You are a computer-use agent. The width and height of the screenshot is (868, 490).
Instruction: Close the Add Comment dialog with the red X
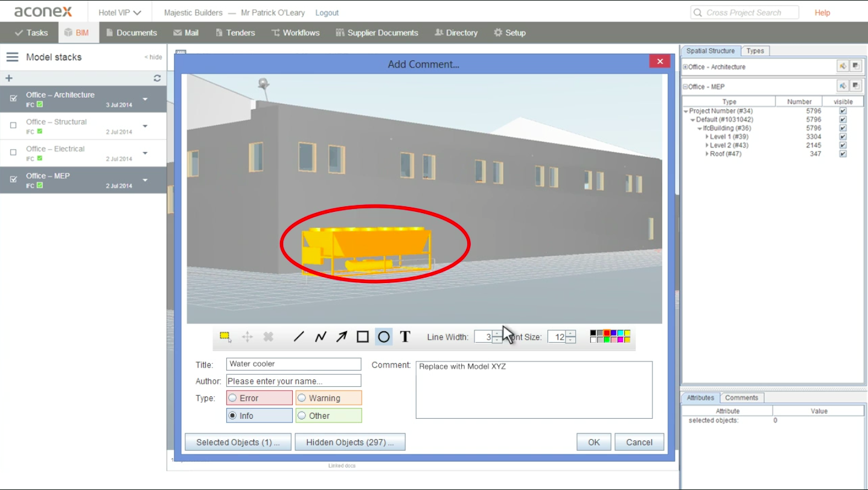click(x=660, y=62)
